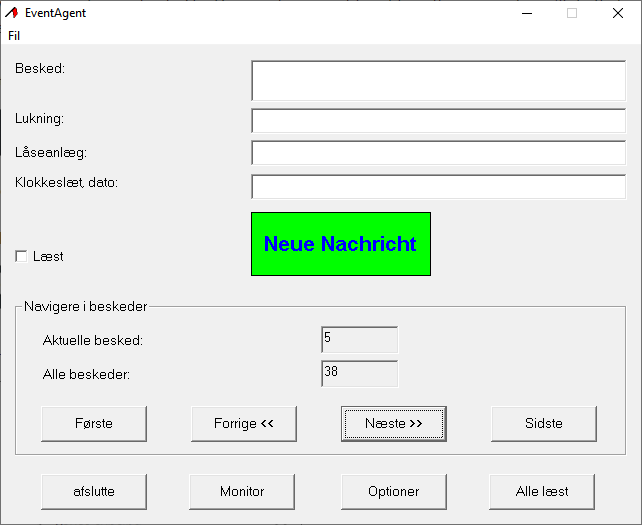This screenshot has width=642, height=525.
Task: Select the Låseanlæg input field
Action: point(438,153)
